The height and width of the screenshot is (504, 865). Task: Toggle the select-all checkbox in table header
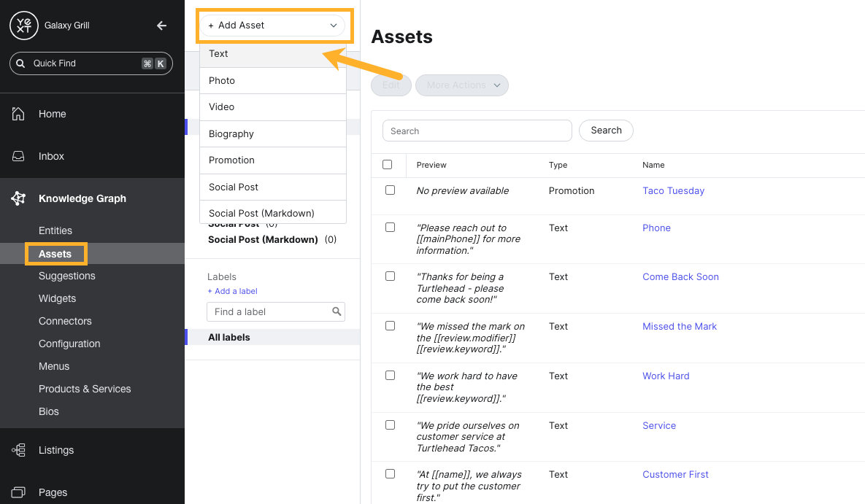coord(388,165)
